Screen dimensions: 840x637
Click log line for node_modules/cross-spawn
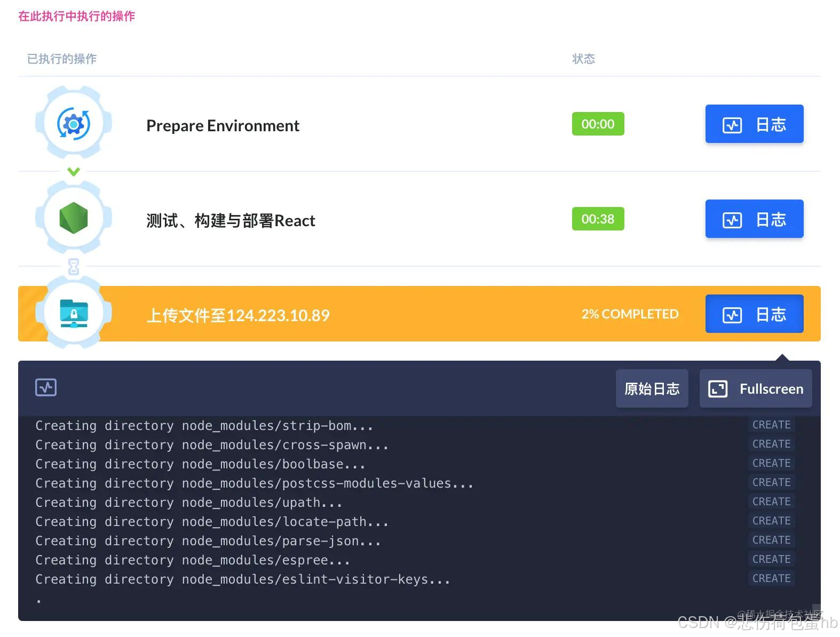coord(212,445)
